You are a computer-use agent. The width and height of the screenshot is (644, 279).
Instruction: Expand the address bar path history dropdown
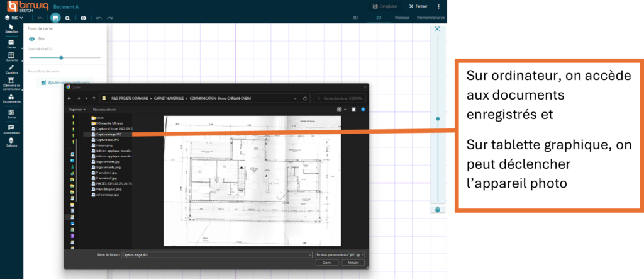click(296, 98)
